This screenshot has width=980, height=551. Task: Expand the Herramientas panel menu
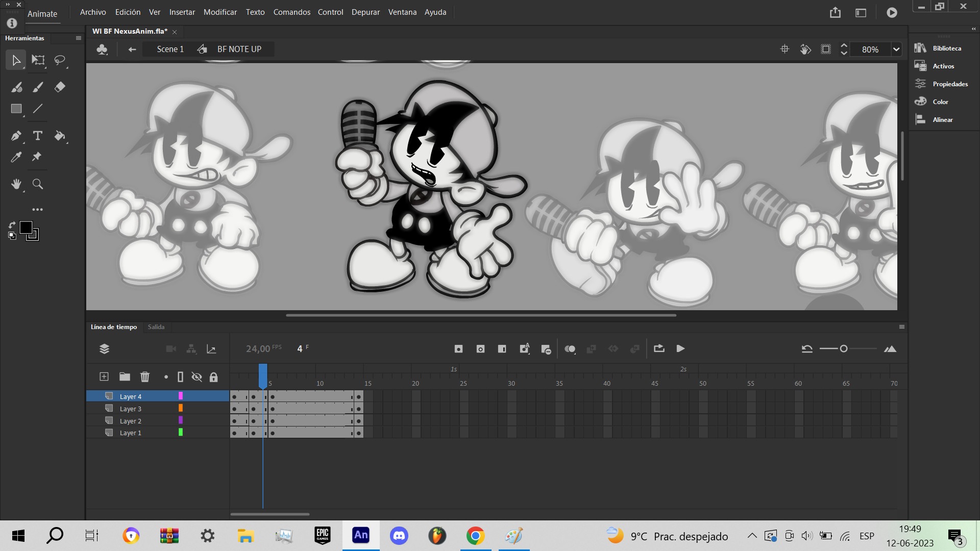click(78, 38)
